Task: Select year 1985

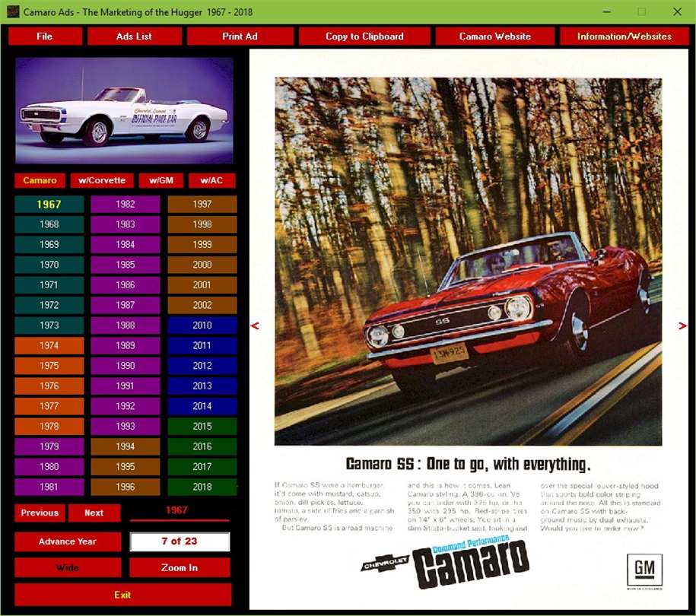Action: (126, 265)
